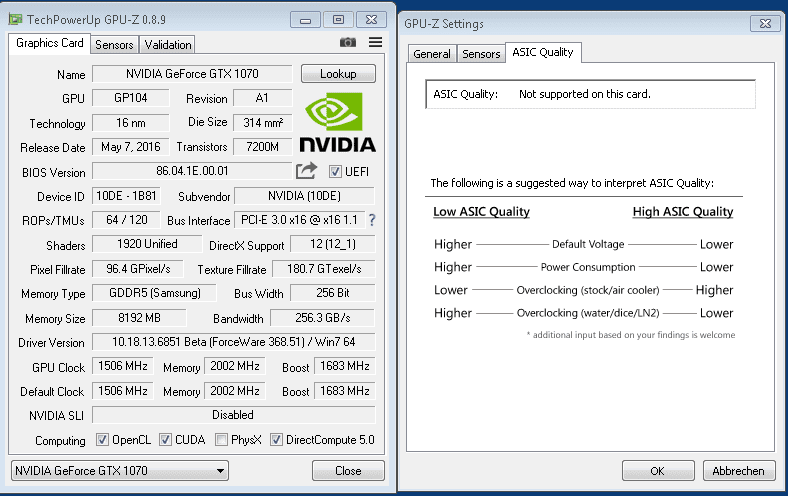Click the Technology value 16 nm

pos(131,123)
